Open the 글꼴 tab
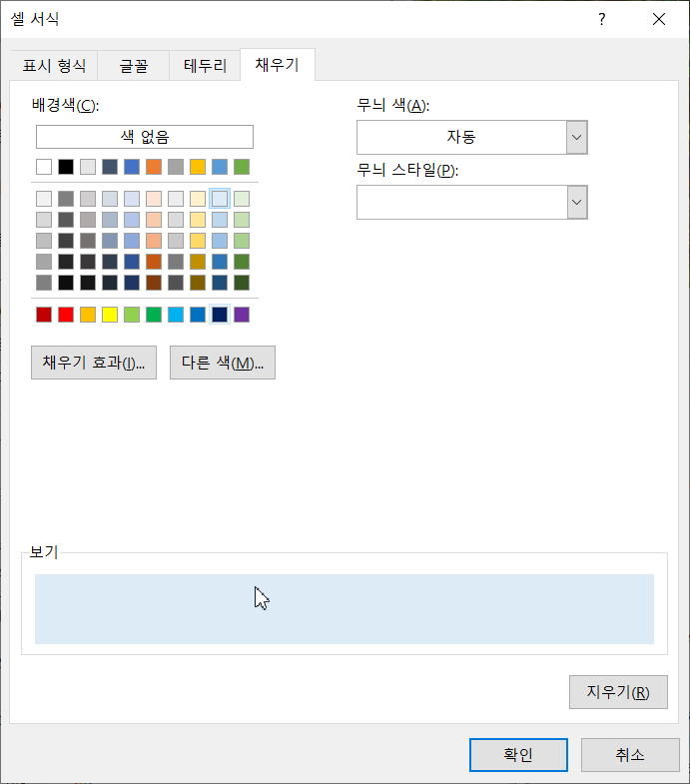The height and width of the screenshot is (784, 690). tap(134, 65)
